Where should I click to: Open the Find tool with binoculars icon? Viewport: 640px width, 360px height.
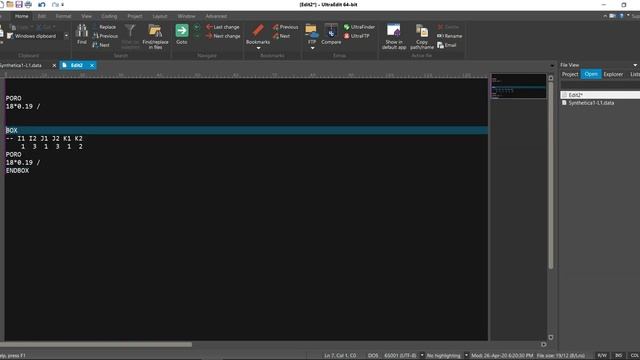[82, 34]
